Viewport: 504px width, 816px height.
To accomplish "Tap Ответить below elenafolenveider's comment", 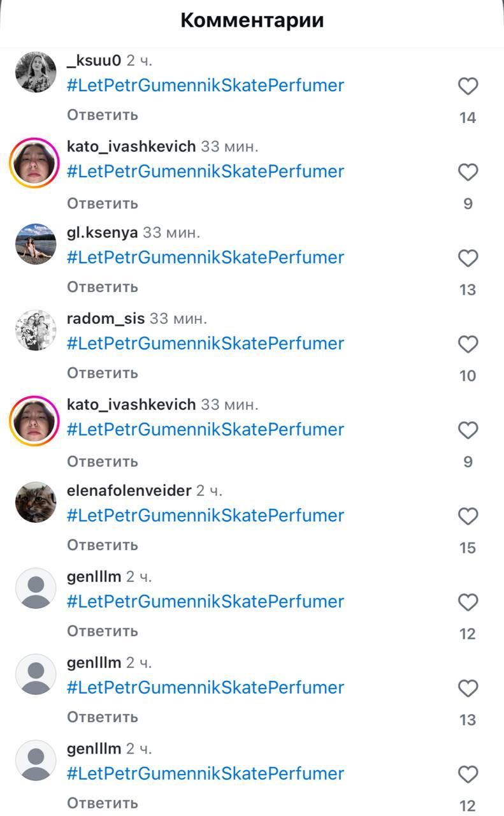I will coord(103,544).
